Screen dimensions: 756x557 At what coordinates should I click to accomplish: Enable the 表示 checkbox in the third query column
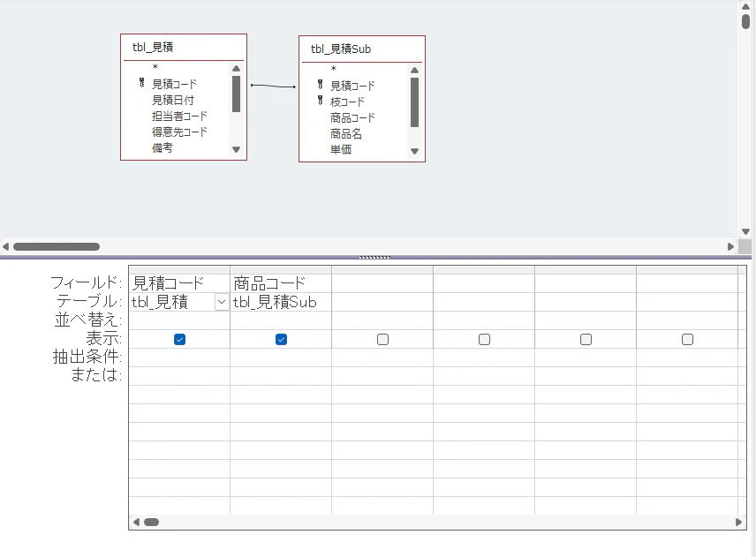(x=382, y=338)
